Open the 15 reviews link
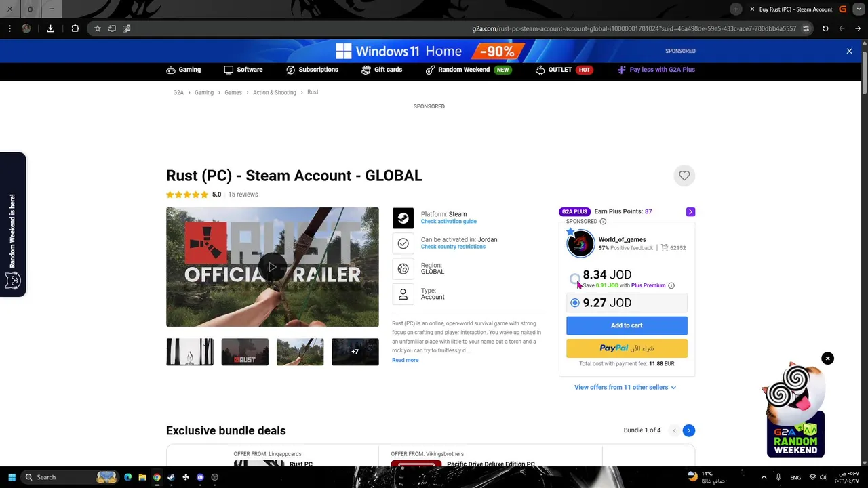Screen dimensions: 868x488 pyautogui.click(x=243, y=195)
